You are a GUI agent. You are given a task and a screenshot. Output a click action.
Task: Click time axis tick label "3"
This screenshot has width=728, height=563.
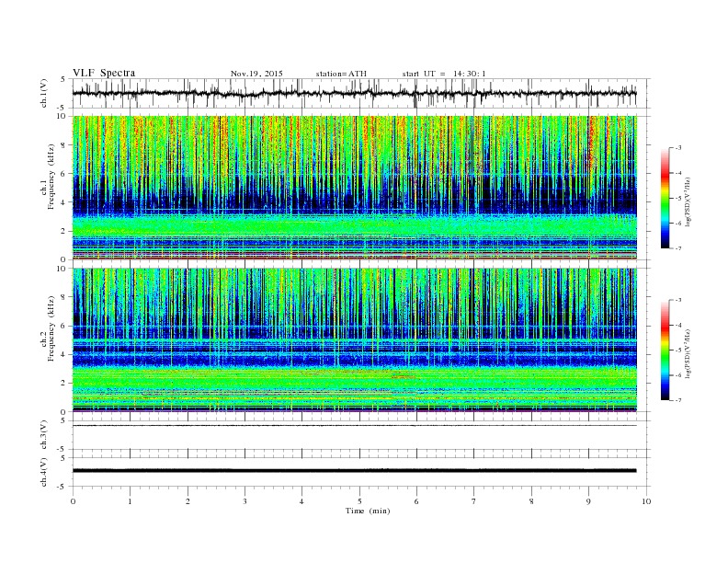click(x=245, y=501)
